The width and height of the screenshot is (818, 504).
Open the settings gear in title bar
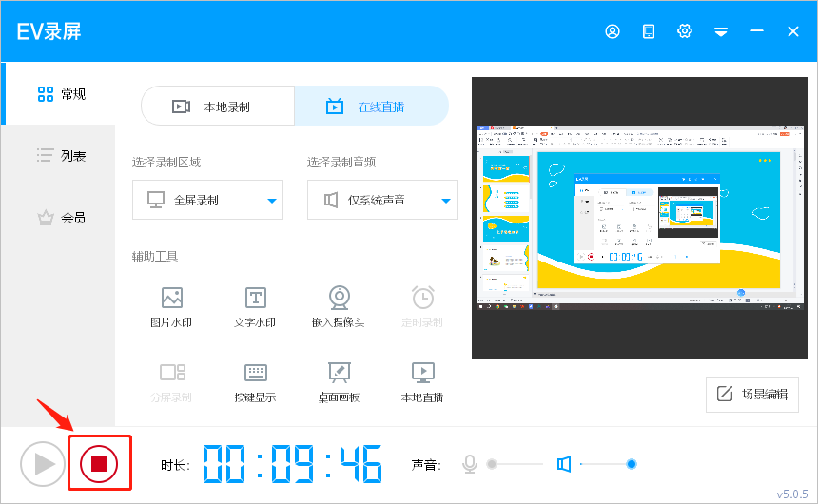[685, 31]
